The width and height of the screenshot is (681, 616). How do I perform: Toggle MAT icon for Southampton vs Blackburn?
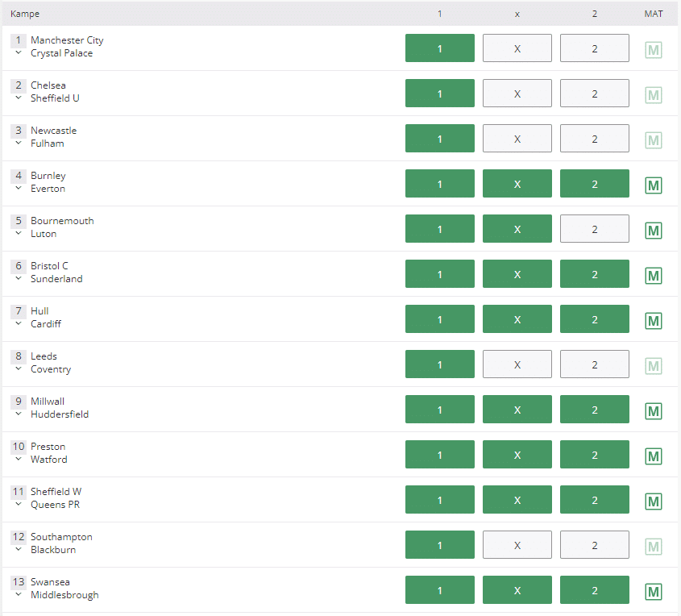[654, 547]
